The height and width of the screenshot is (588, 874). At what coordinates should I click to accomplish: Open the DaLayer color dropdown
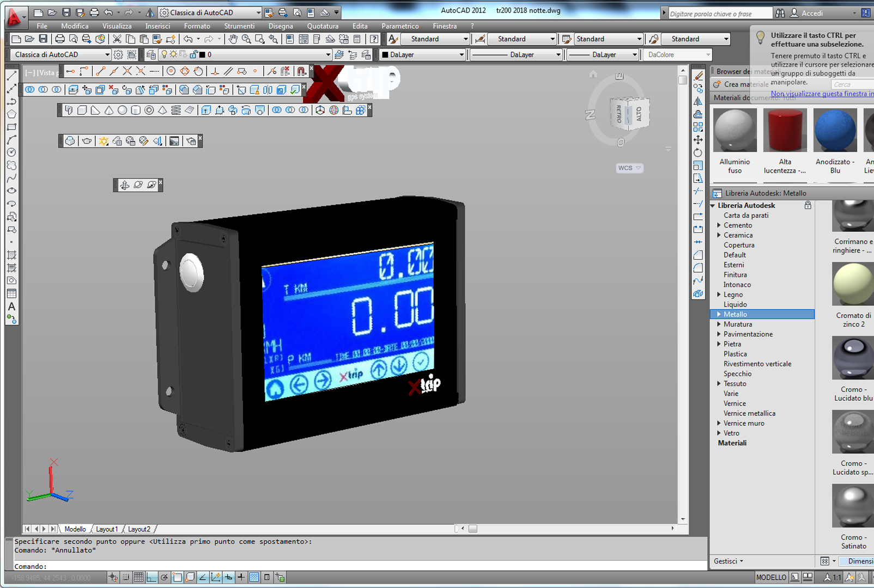click(x=423, y=54)
